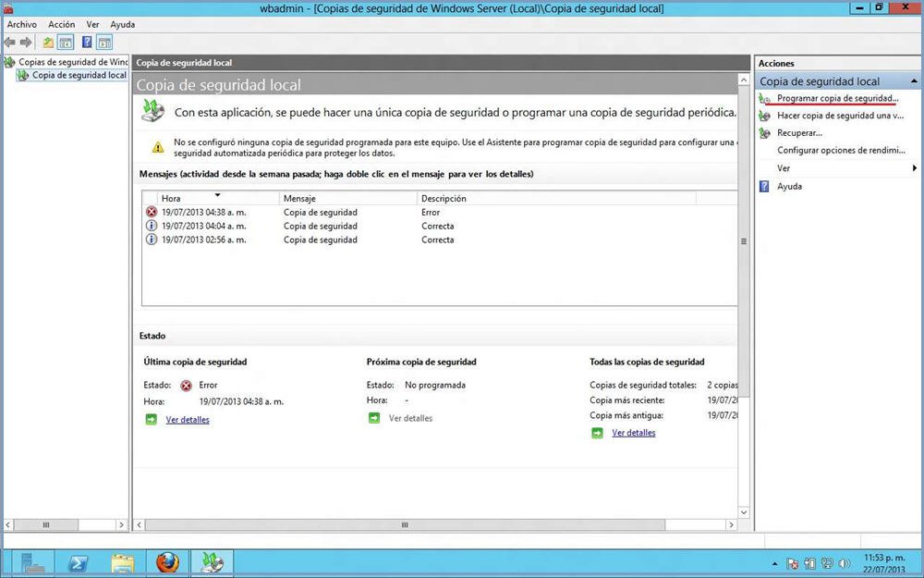
Task: Click left arrow of the tree pane scrollbar
Action: [8, 524]
